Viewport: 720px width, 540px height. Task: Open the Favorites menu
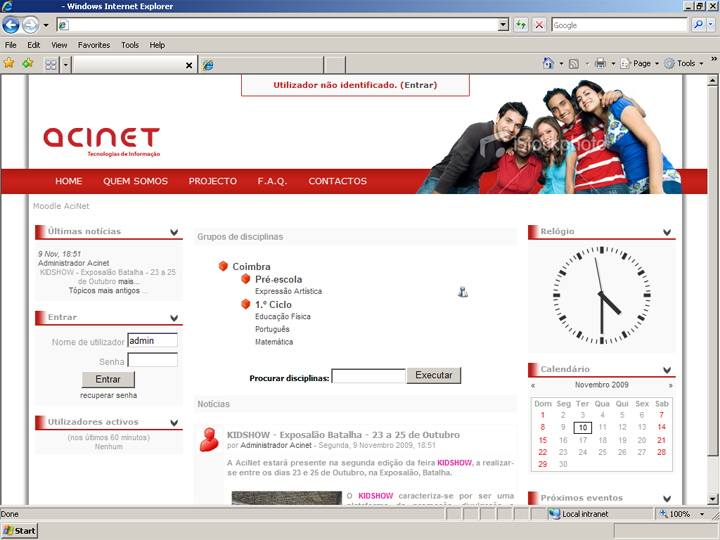(x=94, y=45)
